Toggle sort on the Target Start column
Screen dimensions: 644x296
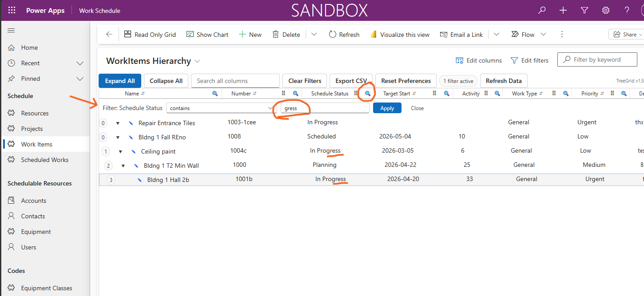pyautogui.click(x=414, y=94)
